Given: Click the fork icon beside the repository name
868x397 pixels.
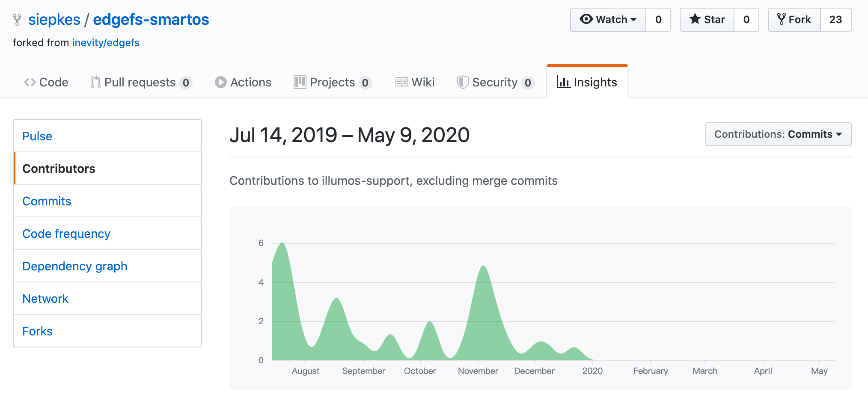Looking at the screenshot, I should coord(17,20).
